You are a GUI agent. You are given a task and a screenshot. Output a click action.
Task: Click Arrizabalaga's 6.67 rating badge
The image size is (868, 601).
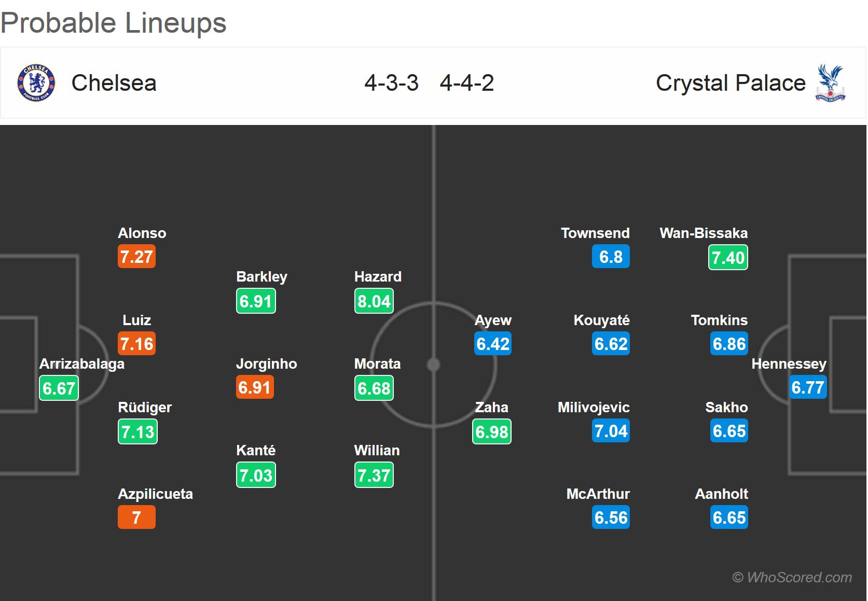59,388
